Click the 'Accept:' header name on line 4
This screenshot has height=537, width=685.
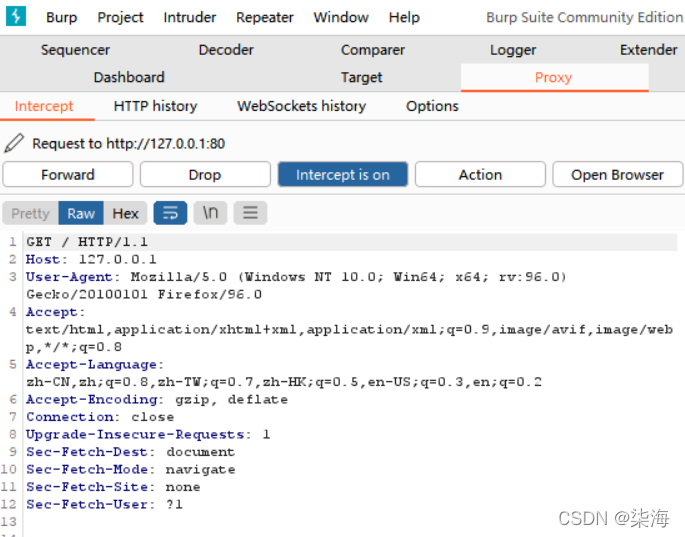pyautogui.click(x=55, y=312)
